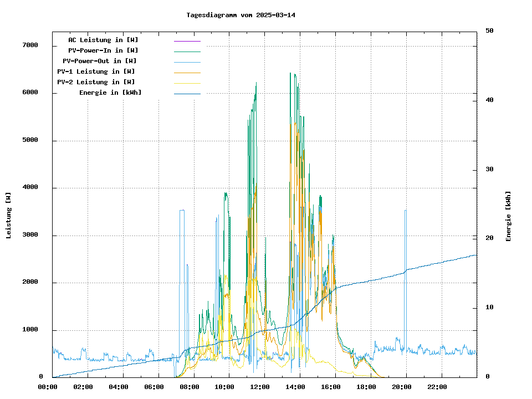Click the yellow PV-2 legend line sample
The height and width of the screenshot is (399, 532).
[187, 83]
